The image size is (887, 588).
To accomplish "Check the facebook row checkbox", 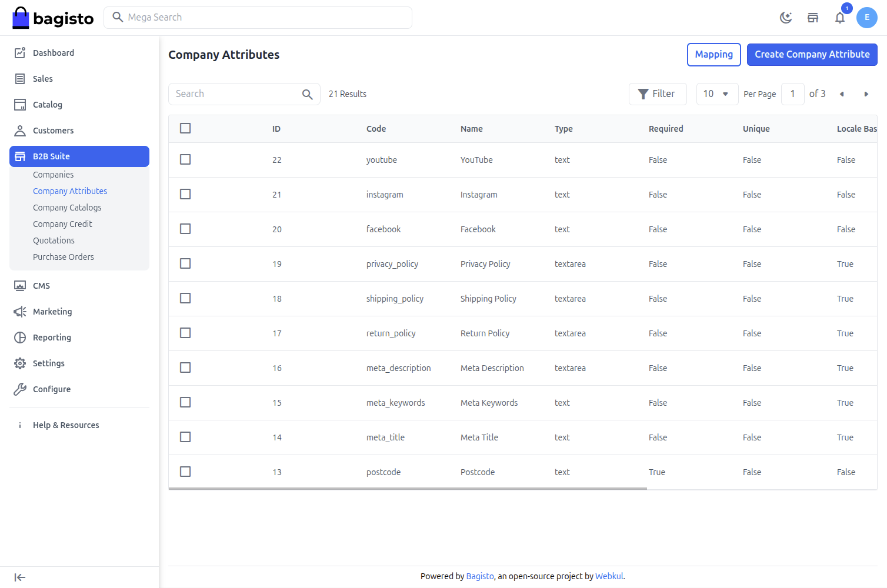I will pyautogui.click(x=185, y=229).
